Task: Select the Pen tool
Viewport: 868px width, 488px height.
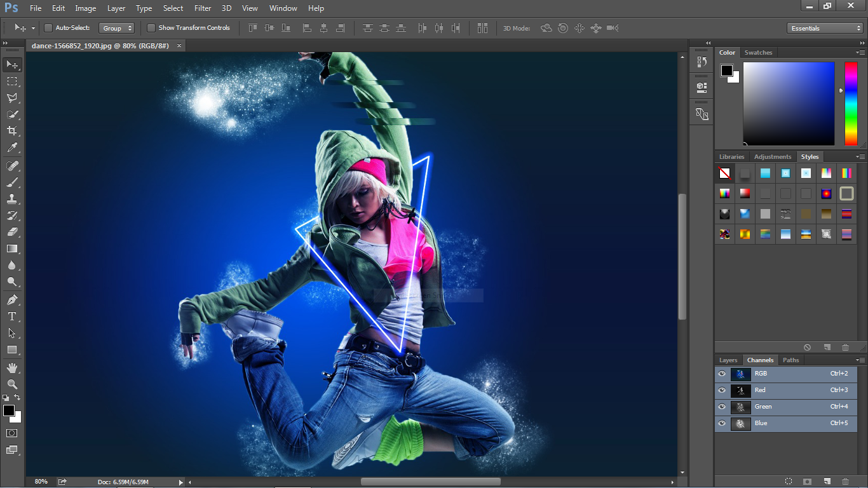Action: (12, 300)
